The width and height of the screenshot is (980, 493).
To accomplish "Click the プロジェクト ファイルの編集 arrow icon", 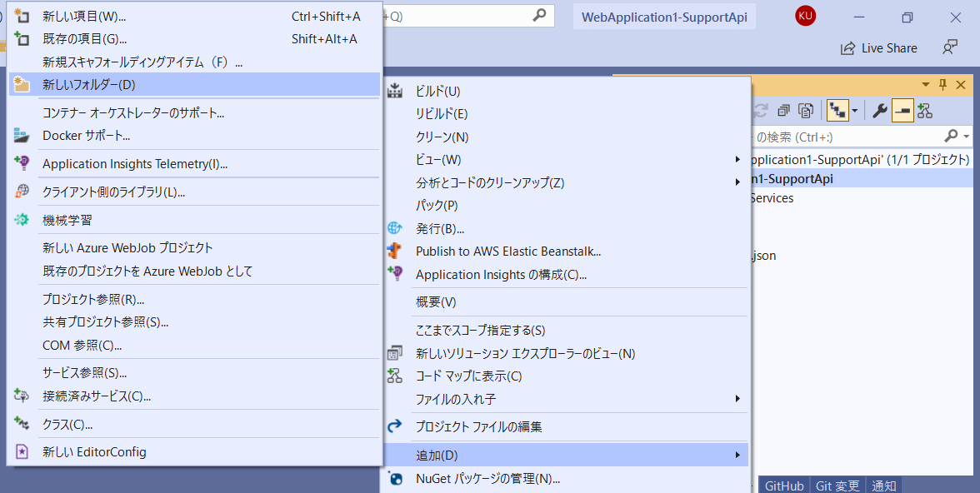I will (x=394, y=426).
